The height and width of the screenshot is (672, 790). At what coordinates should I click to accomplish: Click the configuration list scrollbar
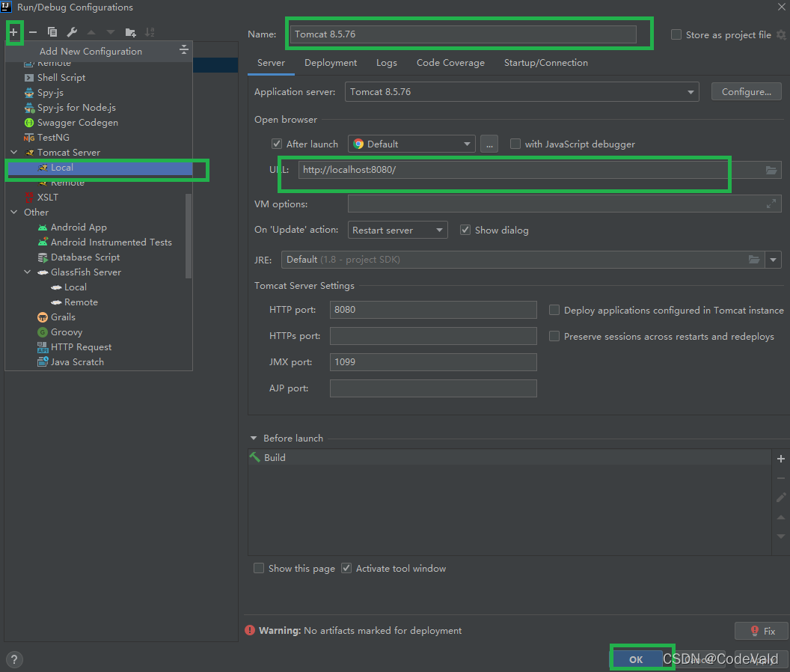point(189,236)
